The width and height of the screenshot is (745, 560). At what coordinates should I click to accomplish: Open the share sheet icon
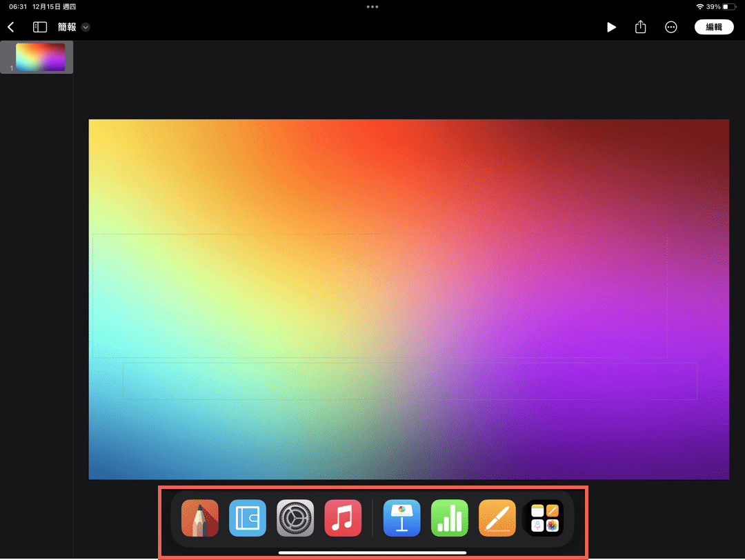point(640,27)
